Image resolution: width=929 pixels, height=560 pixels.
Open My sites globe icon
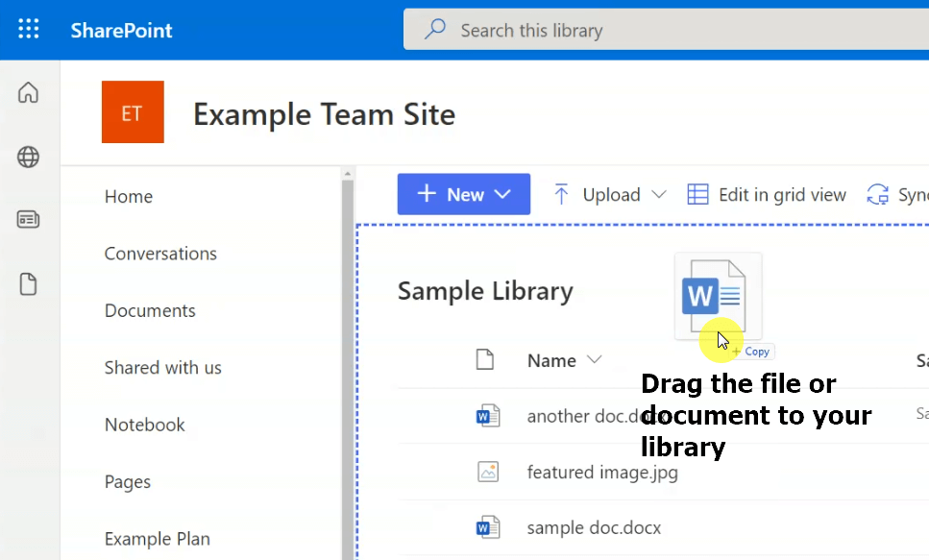(28, 157)
